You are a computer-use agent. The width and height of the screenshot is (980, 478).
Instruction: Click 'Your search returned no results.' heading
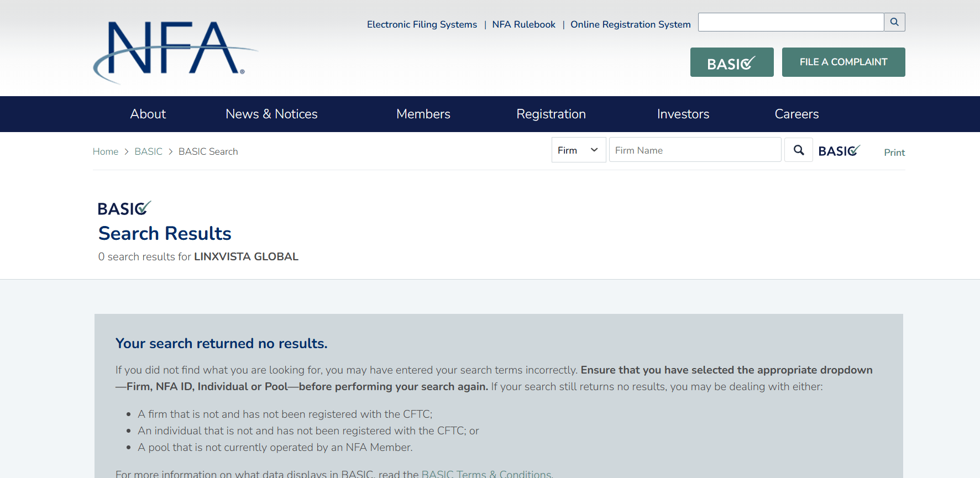pyautogui.click(x=222, y=343)
